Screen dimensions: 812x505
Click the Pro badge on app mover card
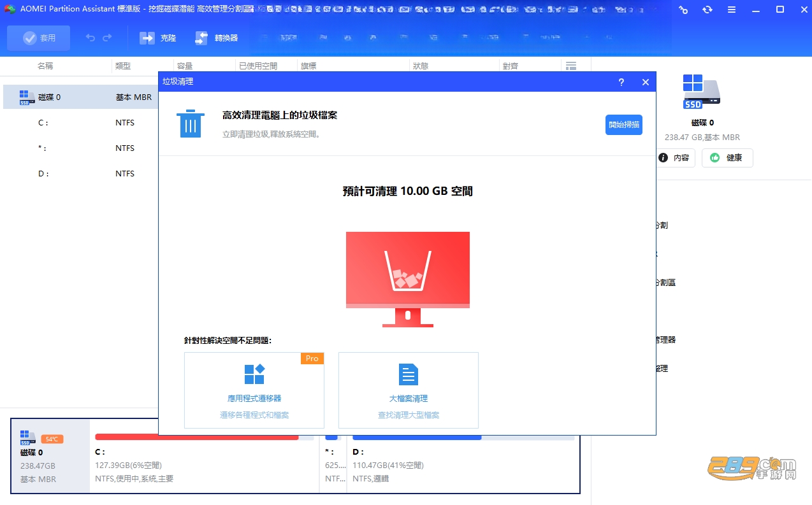[312, 359]
